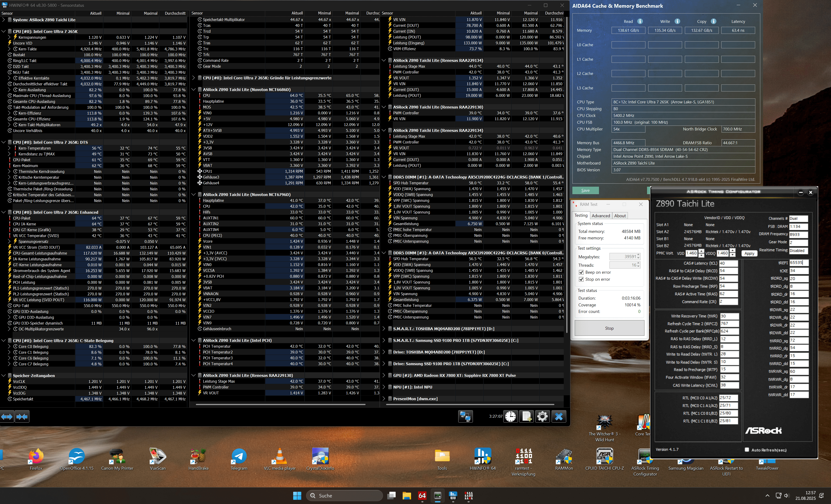
Task: Switch to the Advanced tab in RAM Test
Action: [x=601, y=216]
